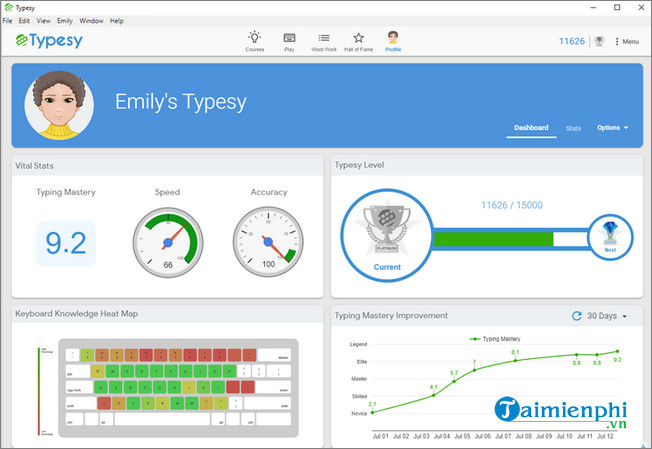
Task: Click the Typesy app icon in title bar
Action: pos(8,7)
